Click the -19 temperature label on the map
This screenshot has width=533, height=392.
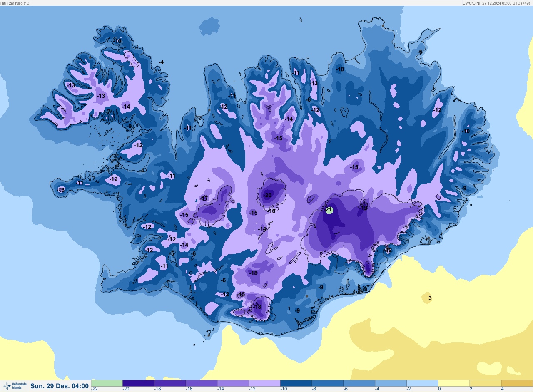363,207
